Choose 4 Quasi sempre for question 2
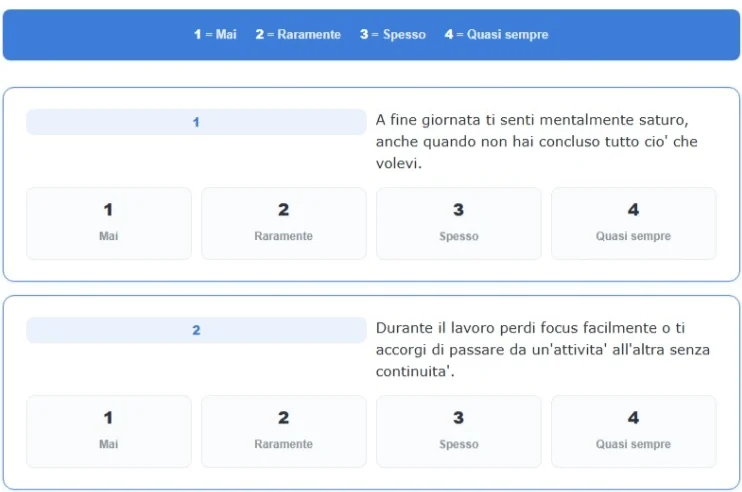 coord(634,431)
